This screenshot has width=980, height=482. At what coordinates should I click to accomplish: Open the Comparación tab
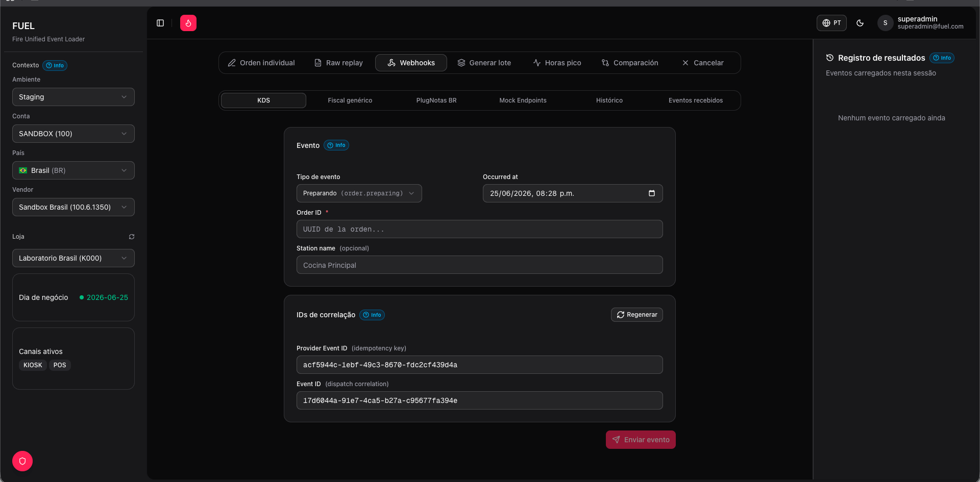pyautogui.click(x=630, y=63)
